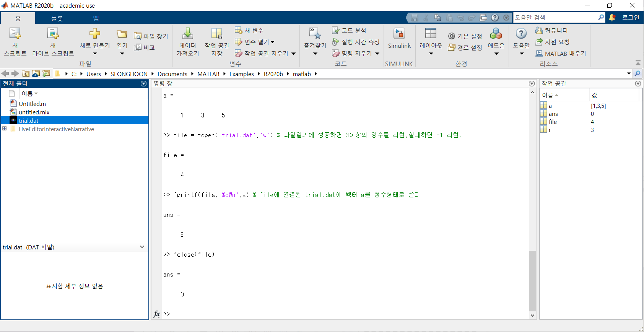This screenshot has width=644, height=332.
Task: Expand LiveEditorInteractiveNarrative folder
Action: tap(5, 129)
